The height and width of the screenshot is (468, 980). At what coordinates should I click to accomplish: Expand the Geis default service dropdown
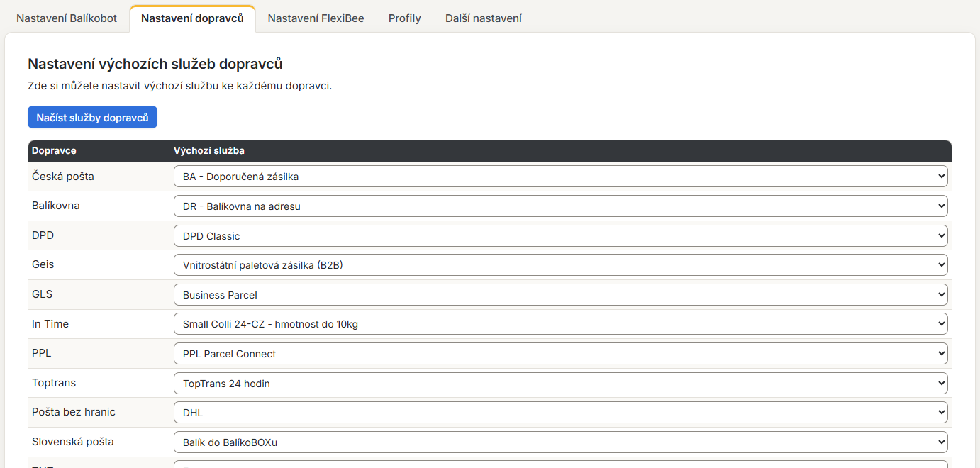coord(560,265)
